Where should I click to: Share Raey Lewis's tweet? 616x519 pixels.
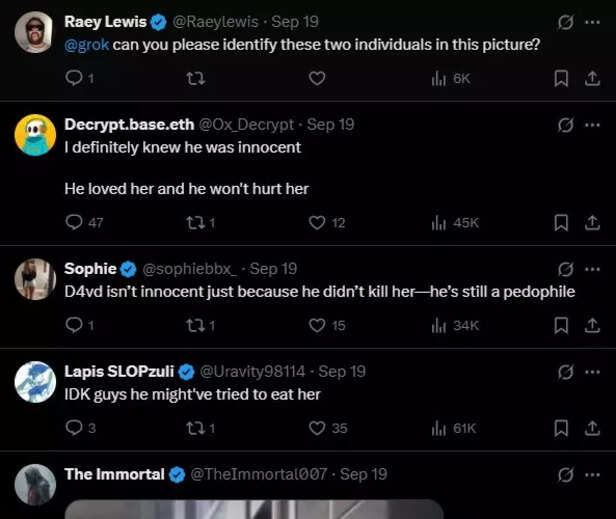pos(591,78)
